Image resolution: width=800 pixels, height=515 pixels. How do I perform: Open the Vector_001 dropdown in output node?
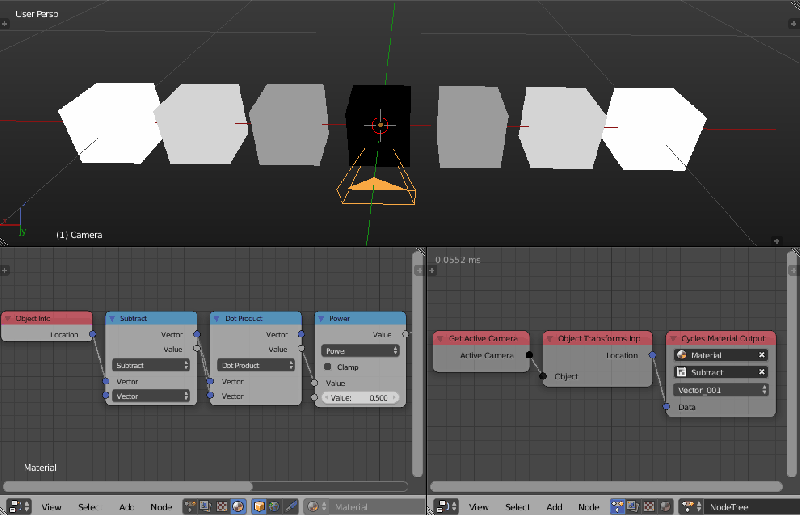tap(721, 390)
